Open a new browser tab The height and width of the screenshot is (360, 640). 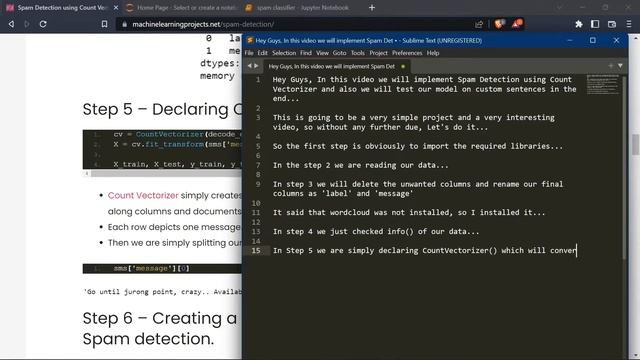[x=371, y=8]
